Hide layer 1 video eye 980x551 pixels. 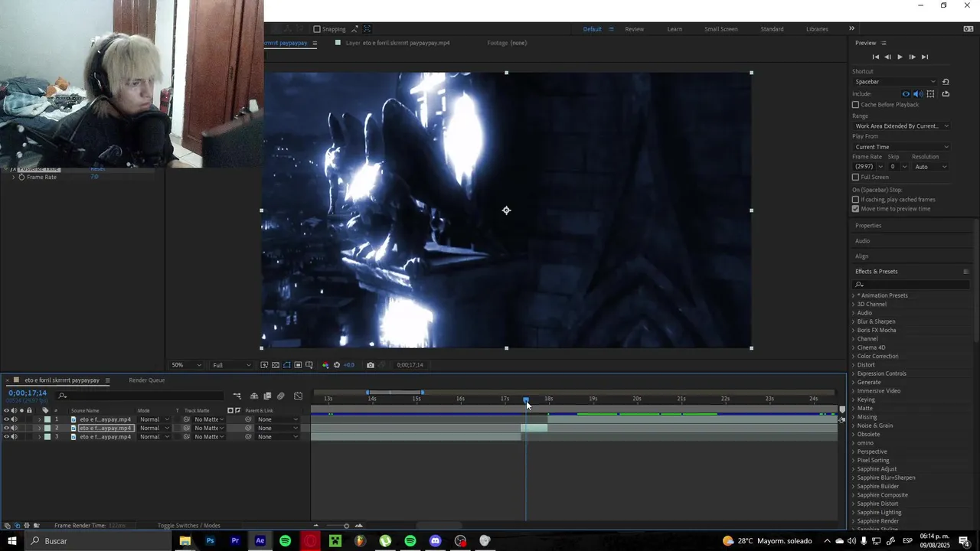[x=7, y=419]
